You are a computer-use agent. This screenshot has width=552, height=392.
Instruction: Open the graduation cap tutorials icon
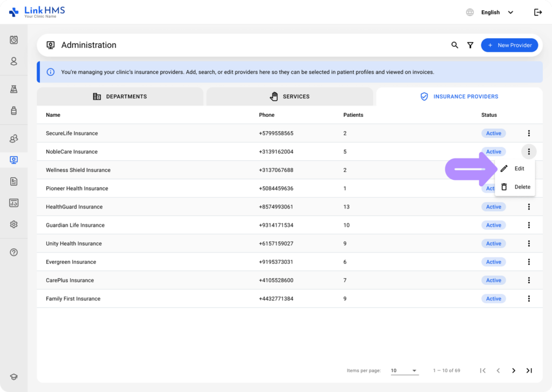coord(13,377)
